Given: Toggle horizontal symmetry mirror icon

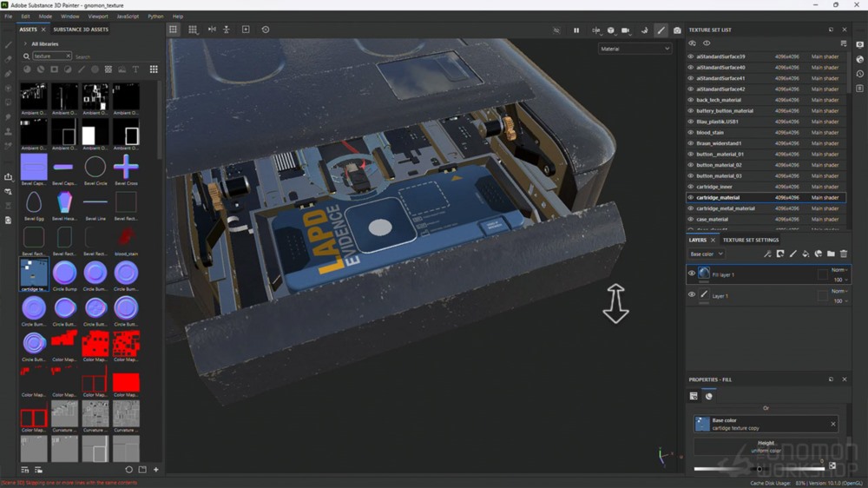Looking at the screenshot, I should point(212,30).
